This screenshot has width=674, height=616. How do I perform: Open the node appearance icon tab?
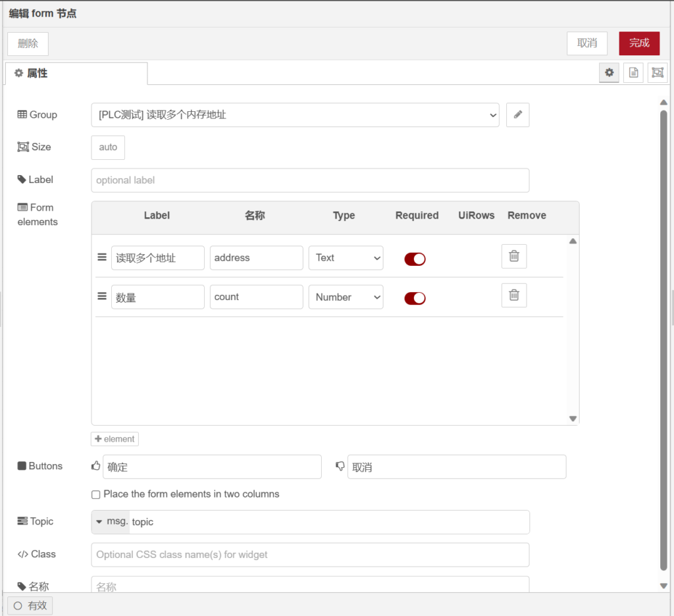657,73
